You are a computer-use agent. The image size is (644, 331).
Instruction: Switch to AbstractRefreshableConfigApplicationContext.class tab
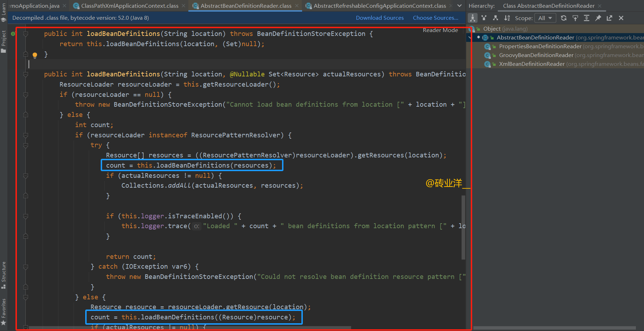point(380,6)
